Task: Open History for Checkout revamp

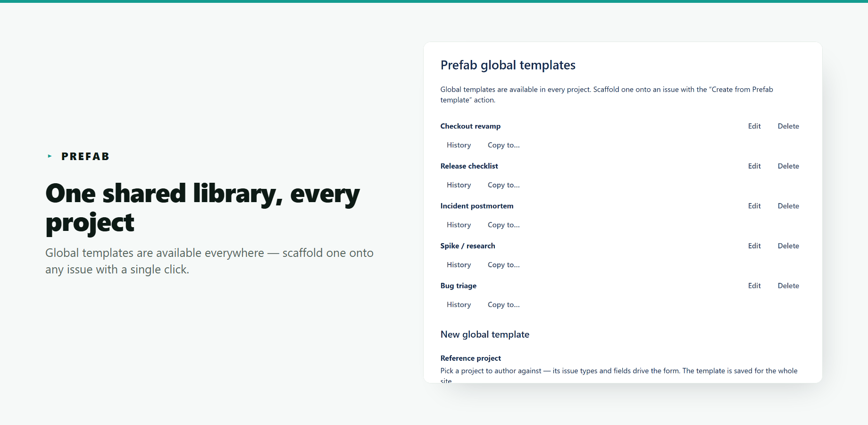Action: pos(459,145)
